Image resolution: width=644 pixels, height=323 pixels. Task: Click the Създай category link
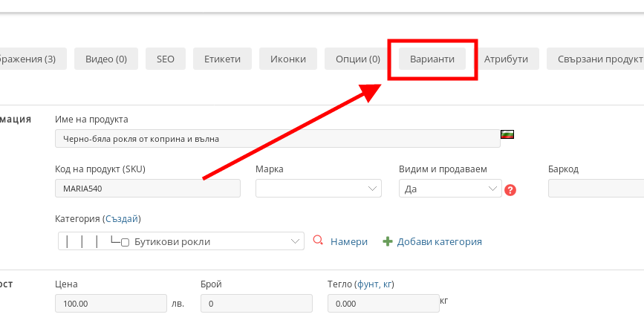point(122,219)
